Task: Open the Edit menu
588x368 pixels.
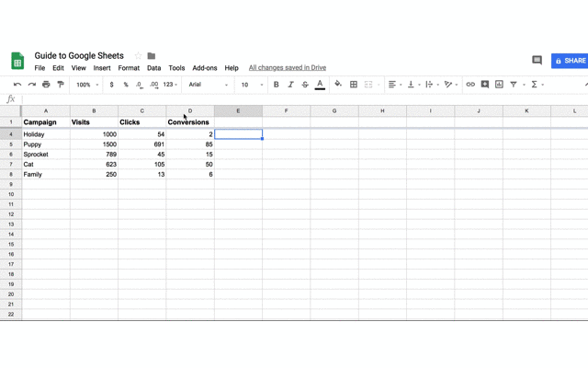Action: [x=58, y=68]
